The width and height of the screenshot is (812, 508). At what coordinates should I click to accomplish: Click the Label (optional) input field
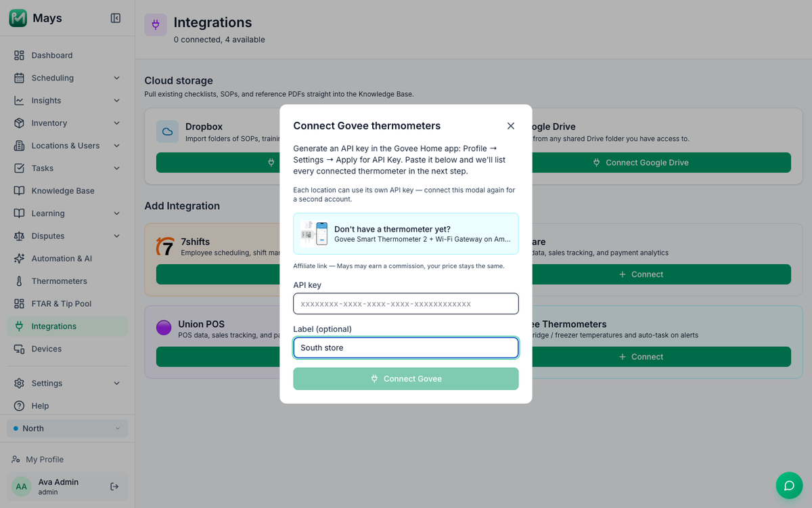(x=406, y=347)
